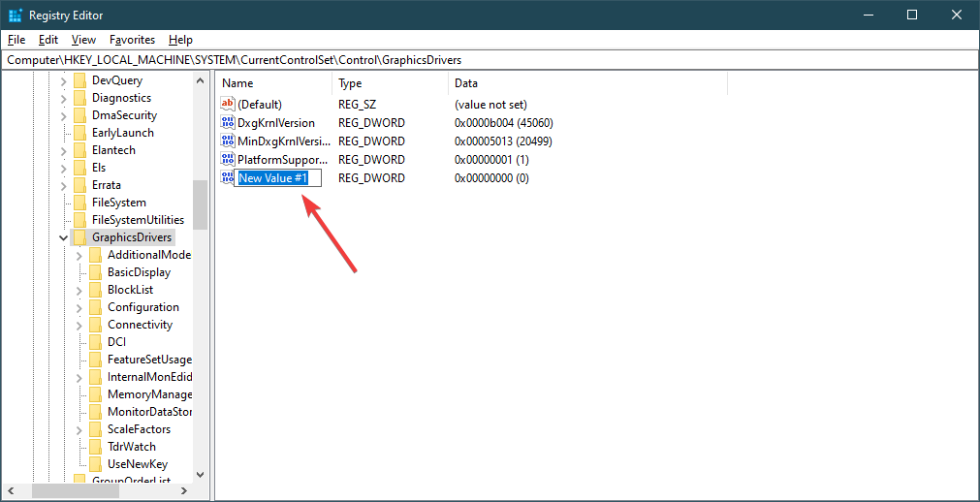Select the EarlyLaunch folder icon
This screenshot has width=980, height=502.
pos(79,133)
